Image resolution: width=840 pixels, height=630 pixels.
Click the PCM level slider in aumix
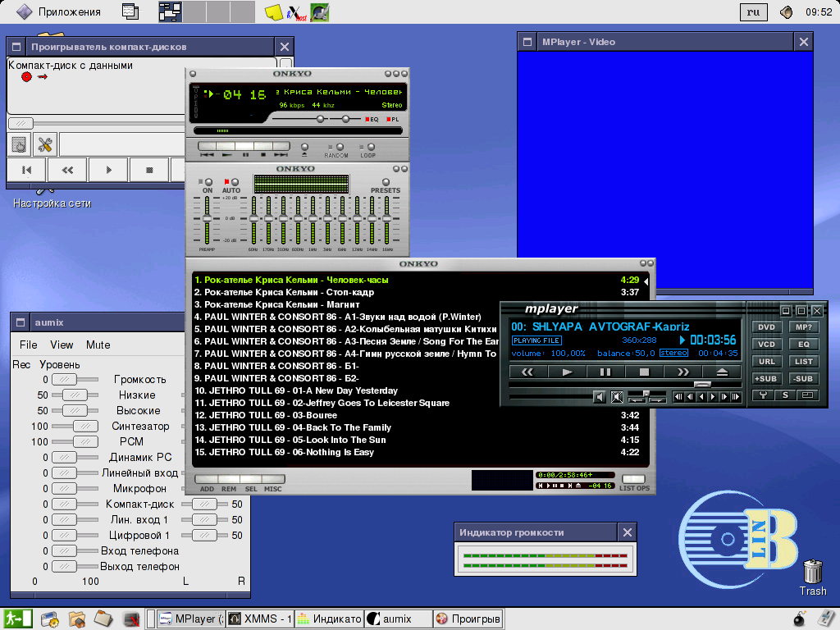pyautogui.click(x=85, y=442)
